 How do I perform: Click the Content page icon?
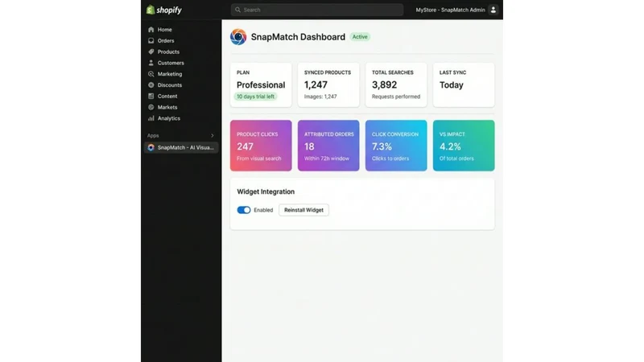(x=151, y=96)
